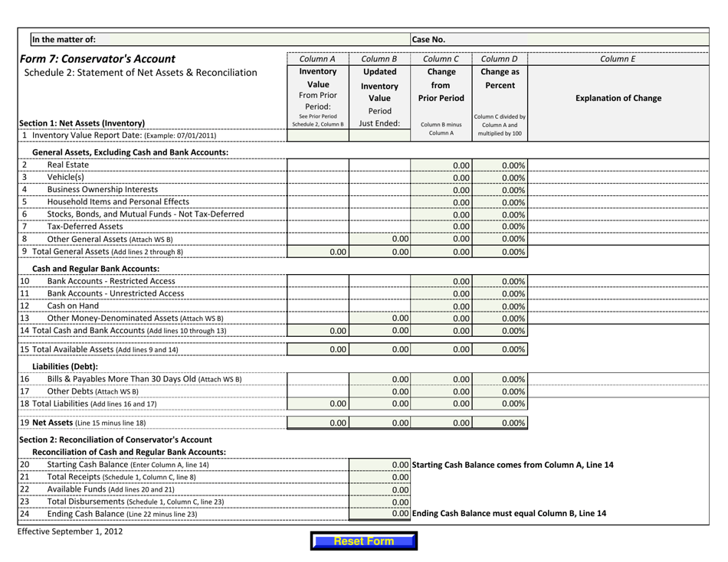Click the Stocks, Bonds, and Mutual Funds Column A field
728x562 pixels.
pyautogui.click(x=318, y=214)
